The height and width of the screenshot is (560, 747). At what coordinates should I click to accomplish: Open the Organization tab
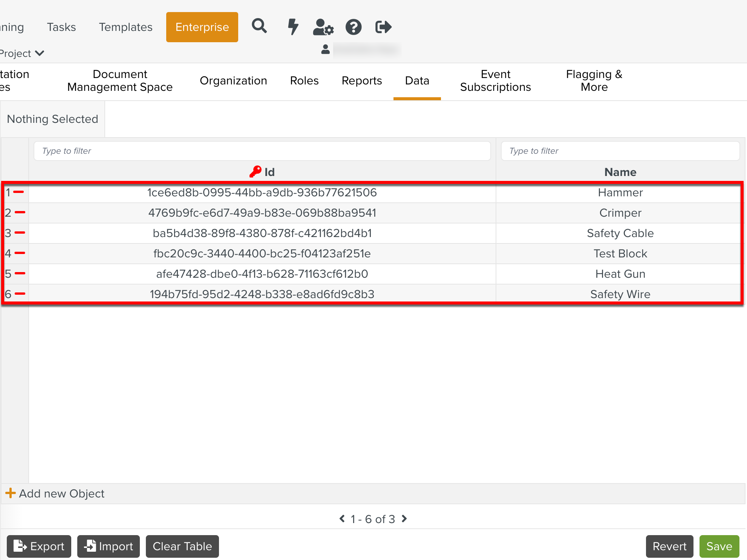tap(233, 81)
